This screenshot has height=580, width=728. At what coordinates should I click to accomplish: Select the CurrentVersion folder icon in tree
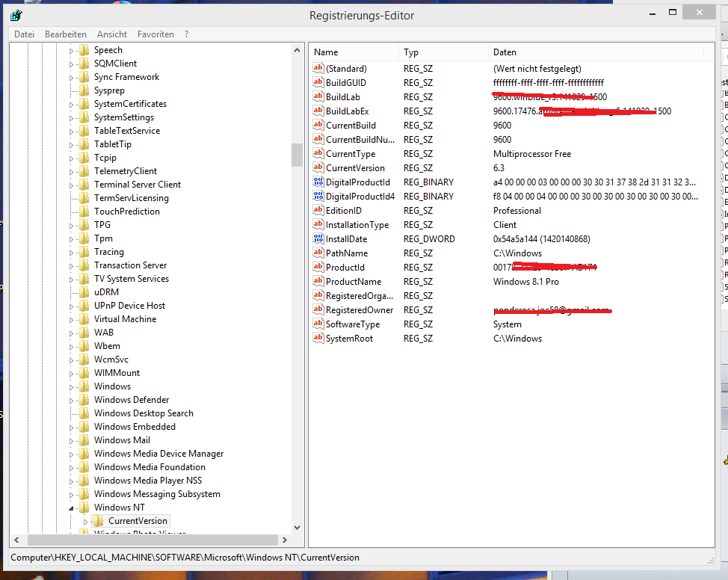tap(98, 520)
